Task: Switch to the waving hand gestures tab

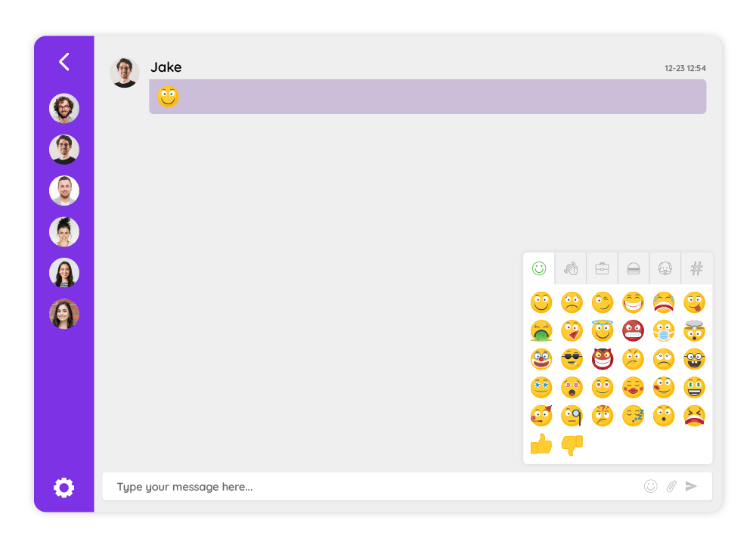Action: tap(571, 268)
